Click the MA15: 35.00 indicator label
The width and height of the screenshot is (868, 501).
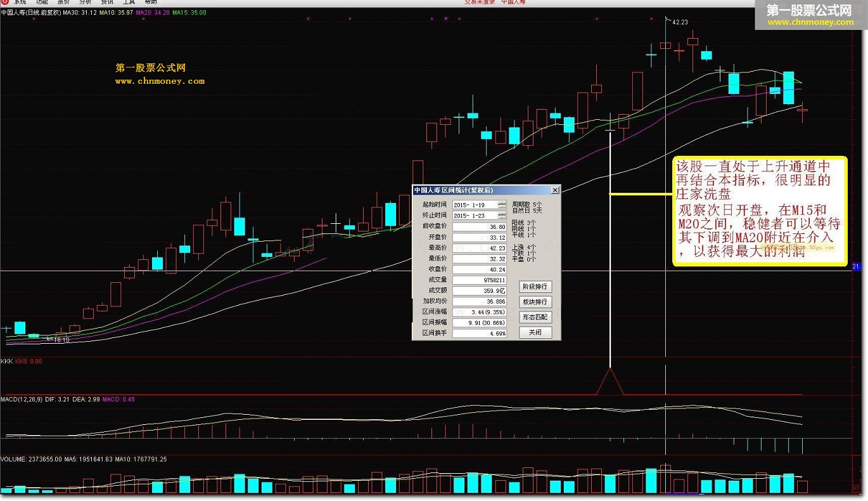(189, 11)
